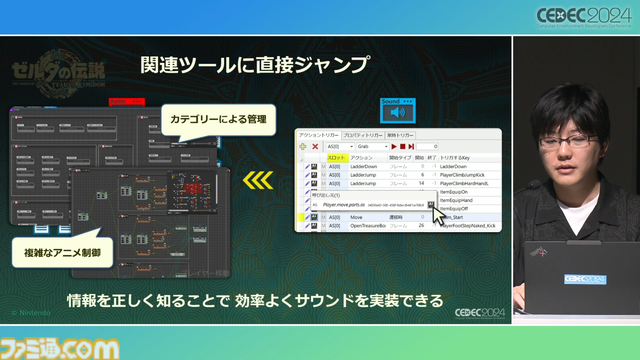
Task: Click the minimap thumbnail in the animation node graph
Action: coord(191,193)
